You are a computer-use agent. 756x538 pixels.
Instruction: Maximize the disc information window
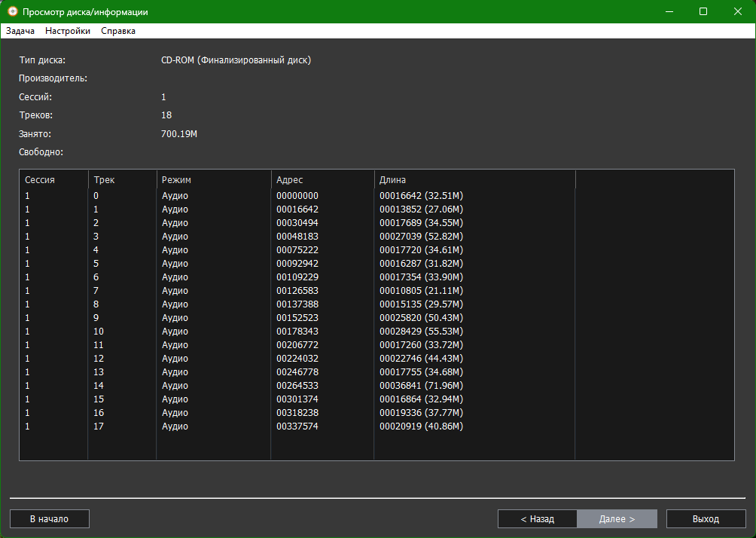click(703, 12)
